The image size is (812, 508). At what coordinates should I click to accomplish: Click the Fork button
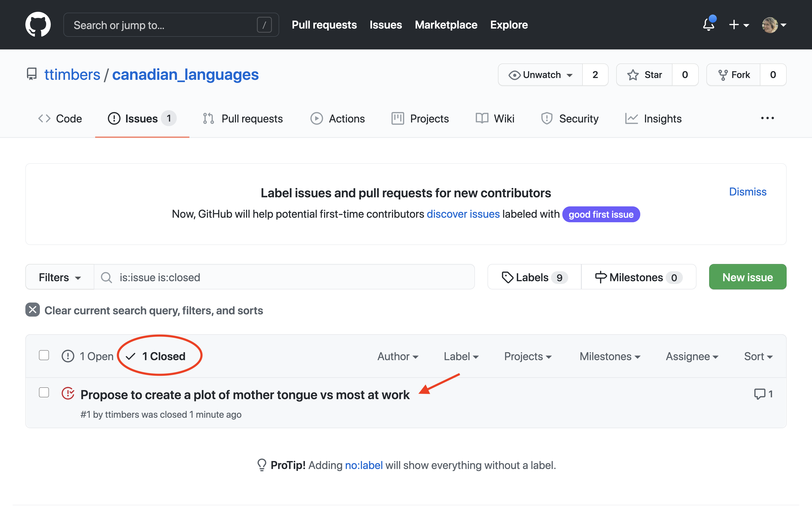733,75
